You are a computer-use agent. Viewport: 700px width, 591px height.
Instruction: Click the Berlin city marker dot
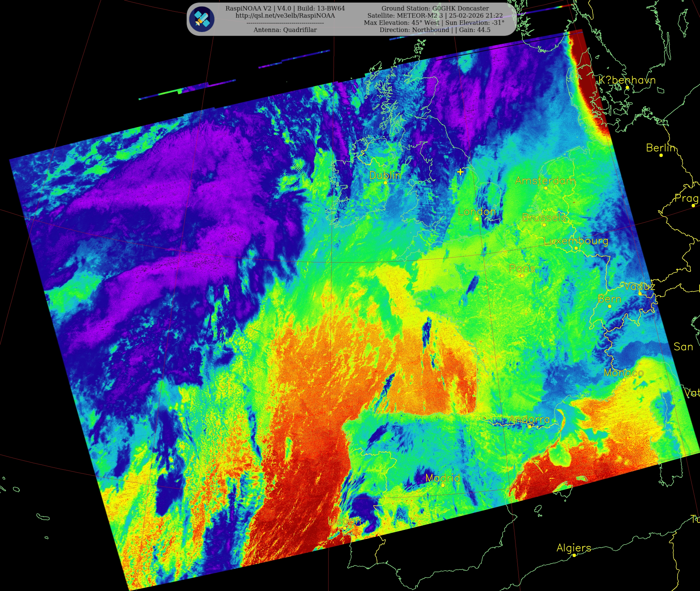pyautogui.click(x=661, y=155)
